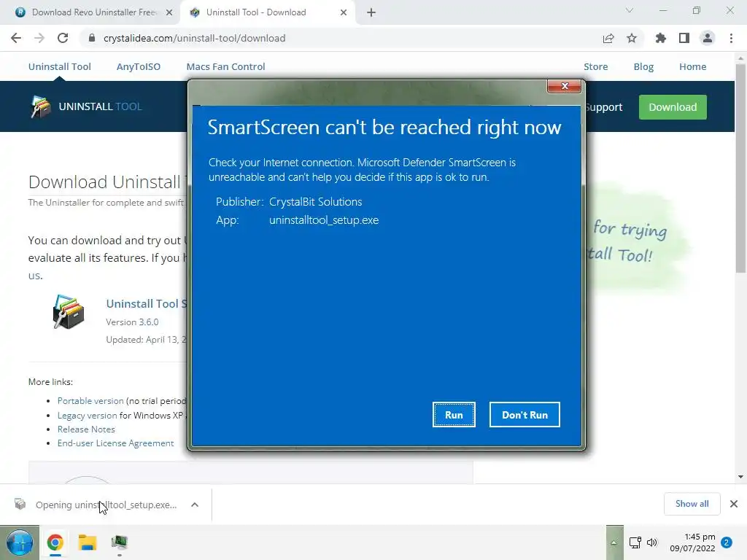Click Run in the SmartScreen dialog

pyautogui.click(x=454, y=415)
